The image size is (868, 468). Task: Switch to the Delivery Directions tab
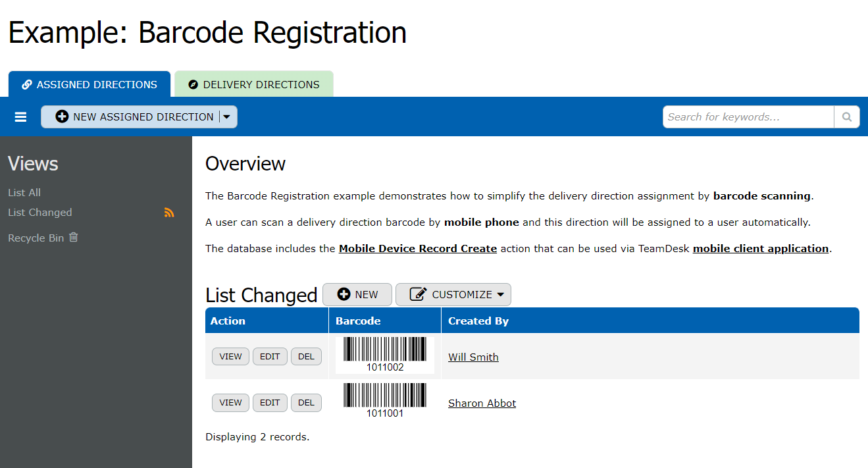(254, 85)
